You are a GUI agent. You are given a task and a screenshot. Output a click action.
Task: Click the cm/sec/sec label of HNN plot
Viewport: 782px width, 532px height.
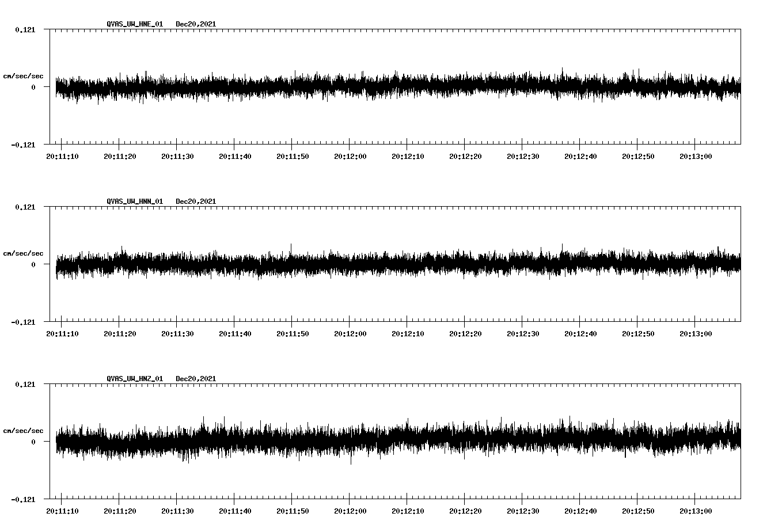click(23, 253)
